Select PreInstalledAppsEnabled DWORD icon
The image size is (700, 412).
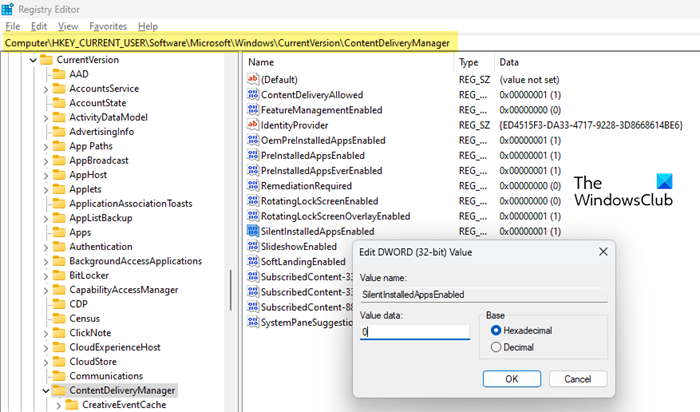coord(253,155)
